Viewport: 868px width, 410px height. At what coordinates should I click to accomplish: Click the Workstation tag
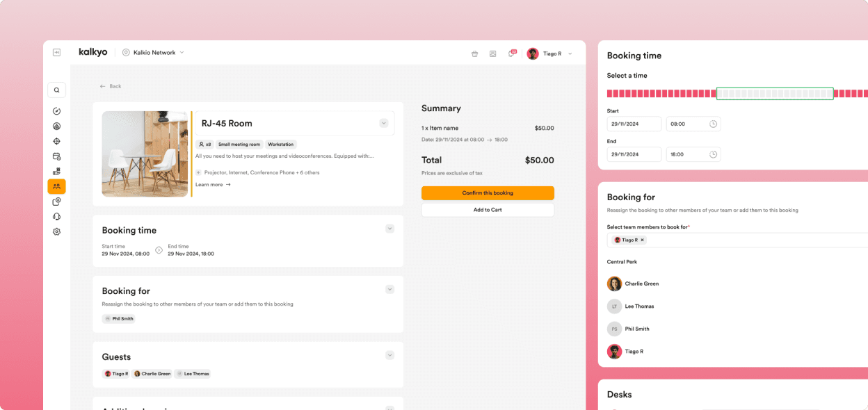[281, 145]
